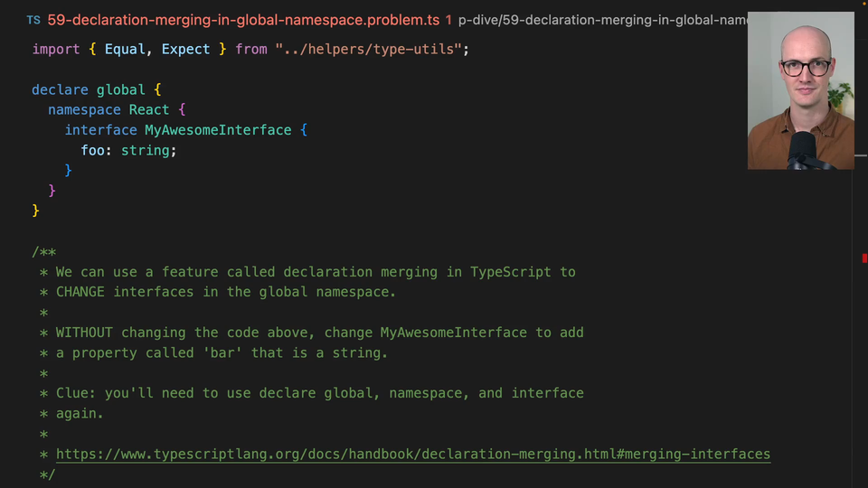Place cursor on the Expect import identifier
Screen dimensions: 868x488
[185, 49]
